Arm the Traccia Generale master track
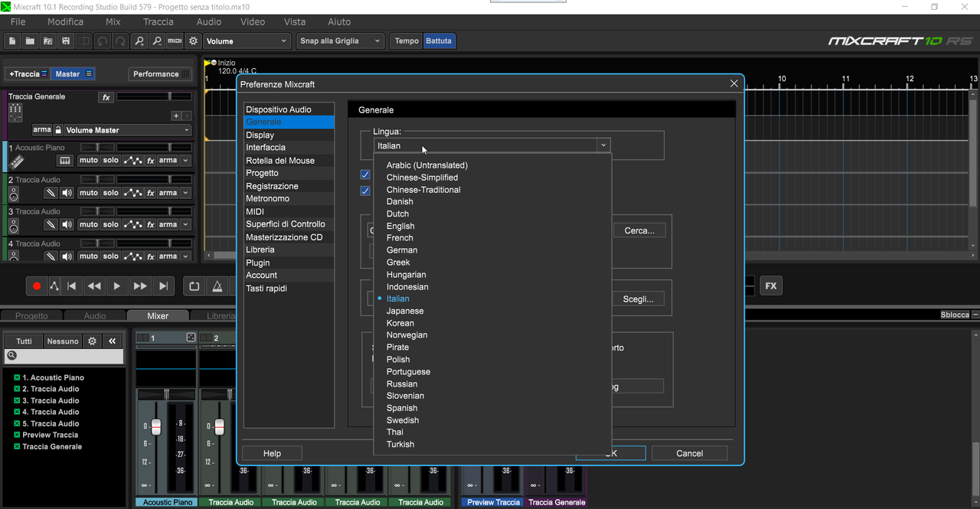 [42, 130]
